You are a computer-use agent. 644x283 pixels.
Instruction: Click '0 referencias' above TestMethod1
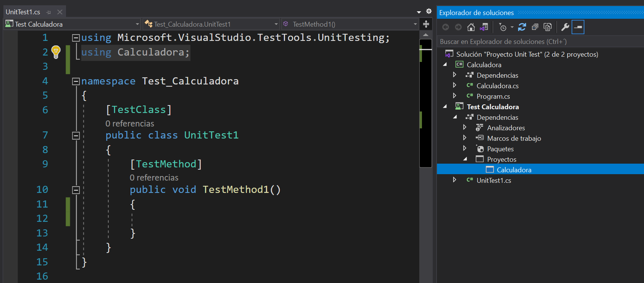pyautogui.click(x=154, y=178)
